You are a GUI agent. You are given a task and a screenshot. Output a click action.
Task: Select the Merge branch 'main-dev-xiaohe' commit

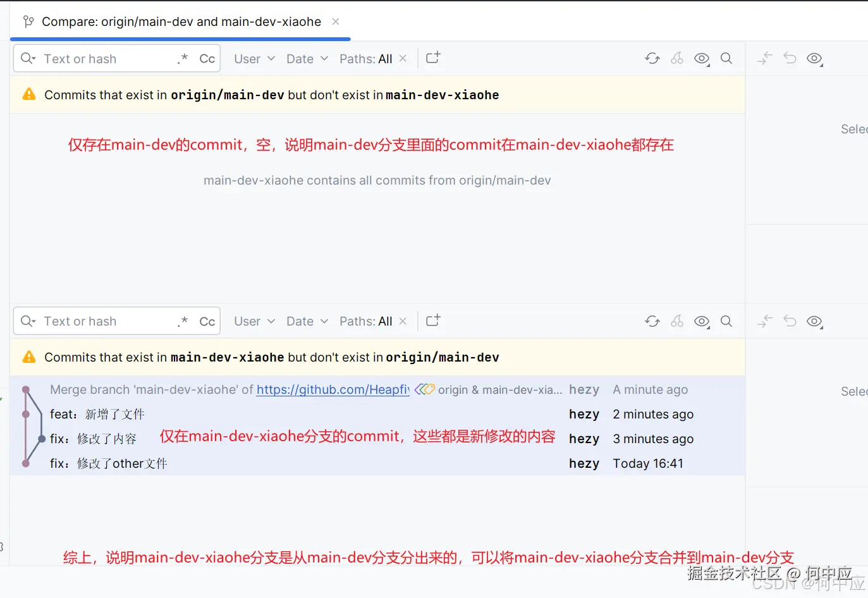(190, 389)
